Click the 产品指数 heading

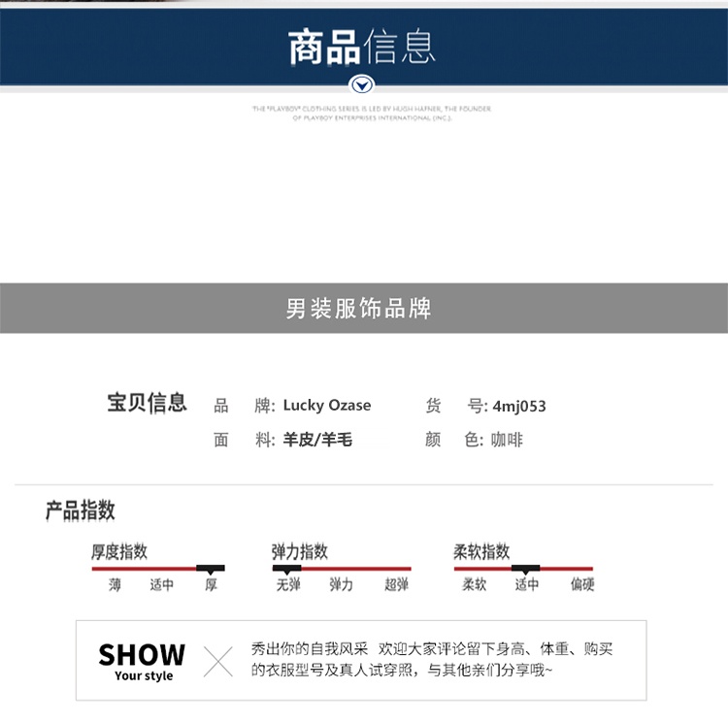click(81, 510)
